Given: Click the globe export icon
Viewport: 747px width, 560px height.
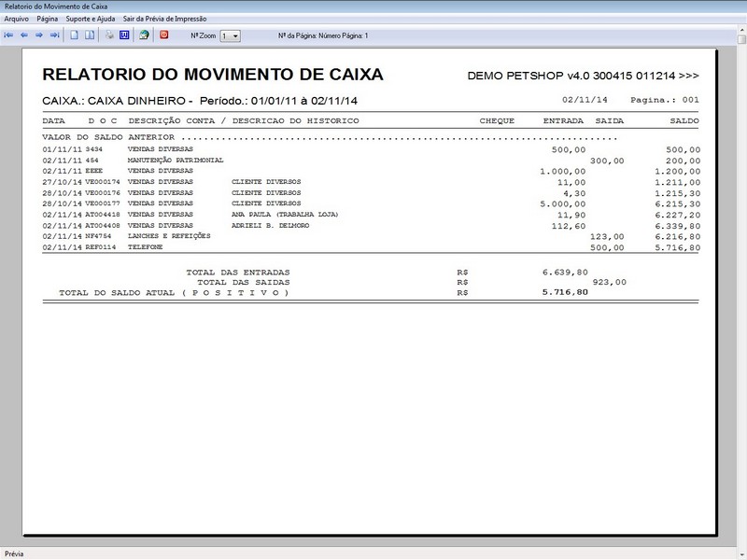Looking at the screenshot, I should click(x=143, y=35).
